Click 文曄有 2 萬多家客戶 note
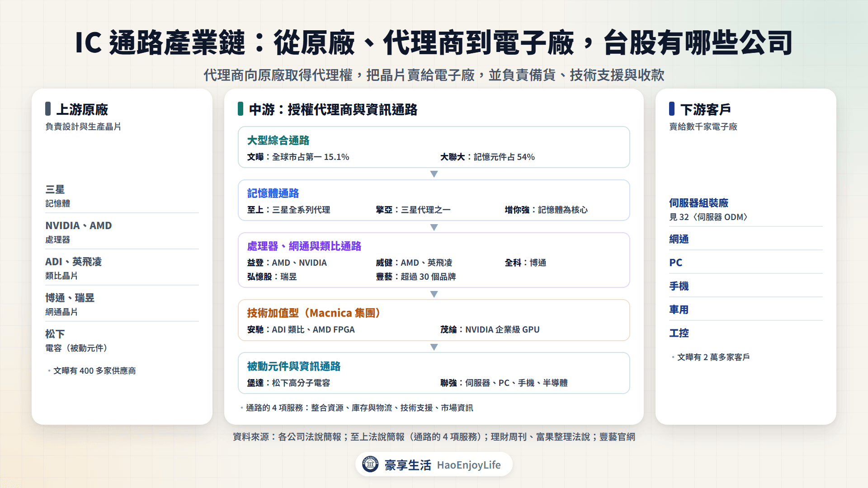The height and width of the screenshot is (488, 868). pos(713,357)
